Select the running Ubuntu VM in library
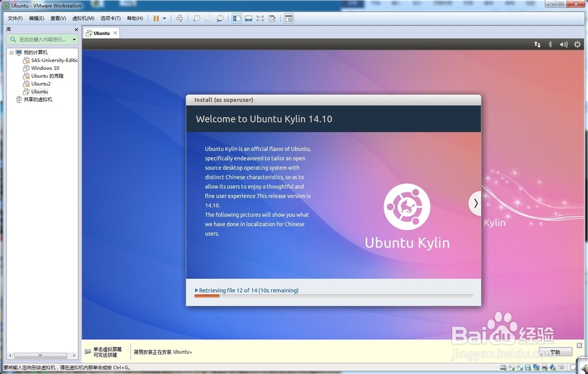The width and height of the screenshot is (588, 374). pos(39,92)
